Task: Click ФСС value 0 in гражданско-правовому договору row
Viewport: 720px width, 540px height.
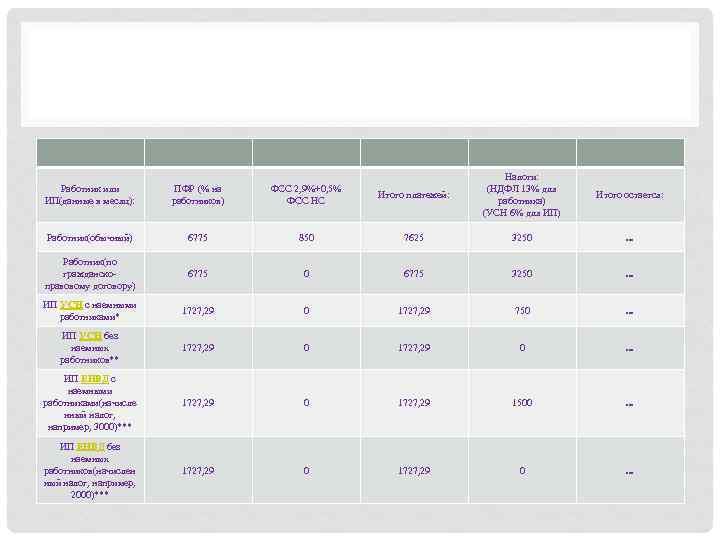Action: pos(306,274)
